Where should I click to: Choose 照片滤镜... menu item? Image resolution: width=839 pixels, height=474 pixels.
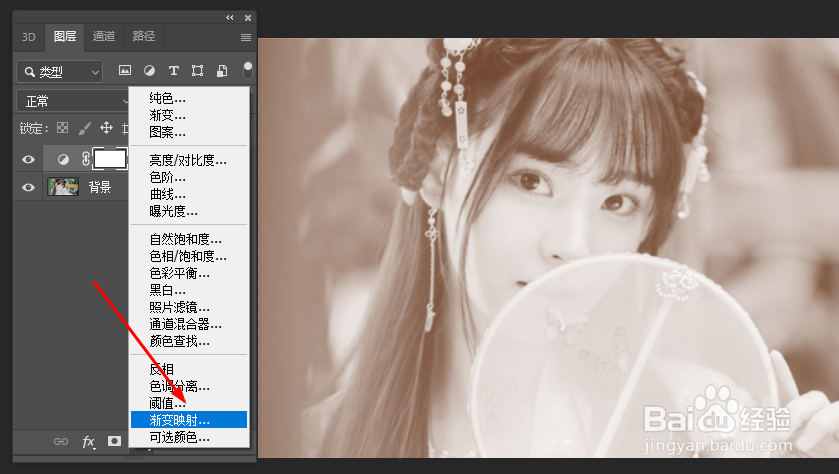point(189,308)
